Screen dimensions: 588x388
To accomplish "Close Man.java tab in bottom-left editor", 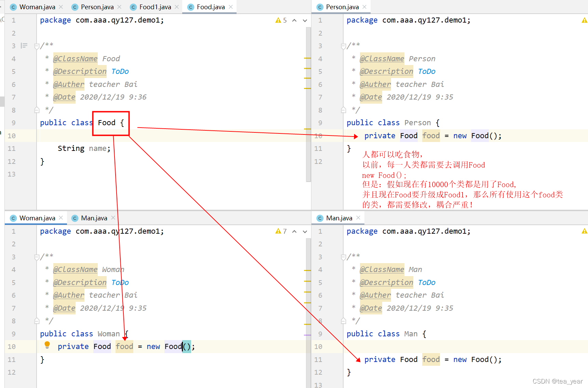I will click(113, 218).
